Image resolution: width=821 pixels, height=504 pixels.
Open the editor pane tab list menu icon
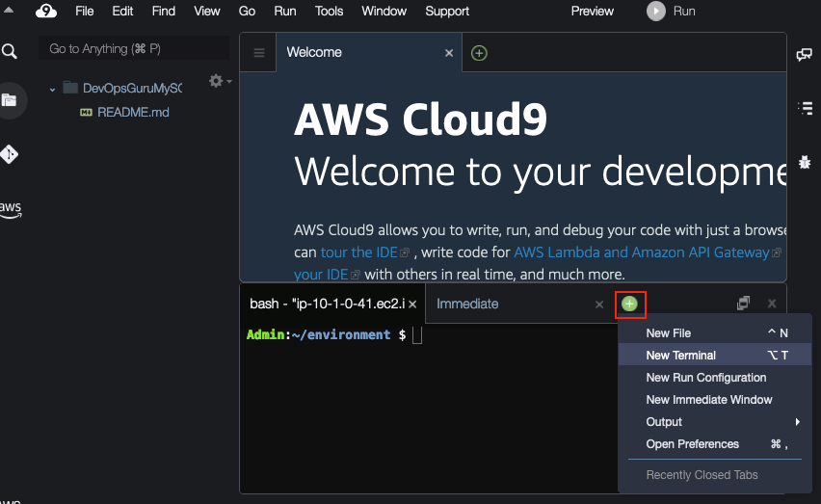coord(259,53)
